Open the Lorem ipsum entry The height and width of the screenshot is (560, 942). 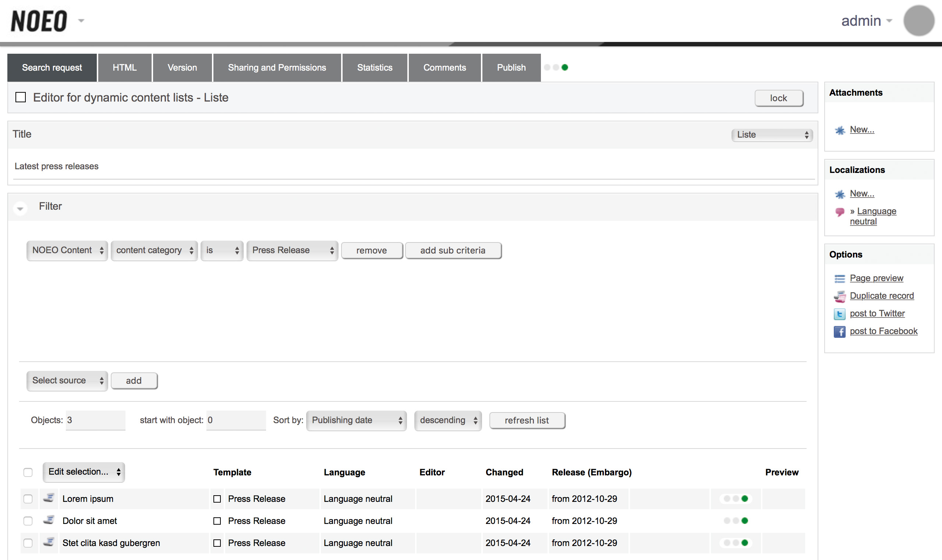(x=88, y=499)
